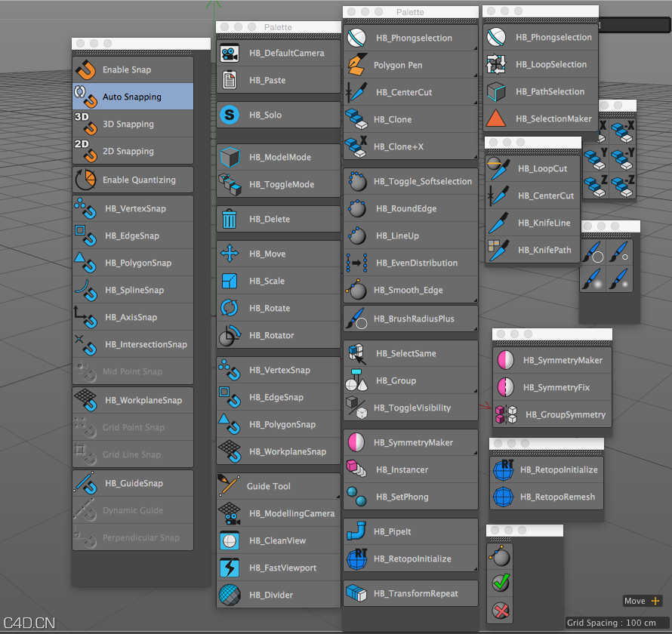Click the Palette title above HB_Phongselection
The width and height of the screenshot is (672, 634).
410,11
